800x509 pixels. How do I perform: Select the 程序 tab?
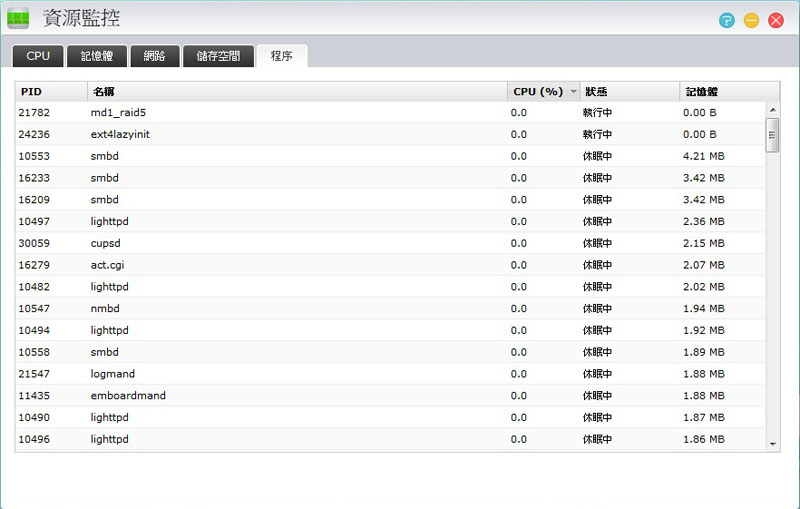coord(282,56)
